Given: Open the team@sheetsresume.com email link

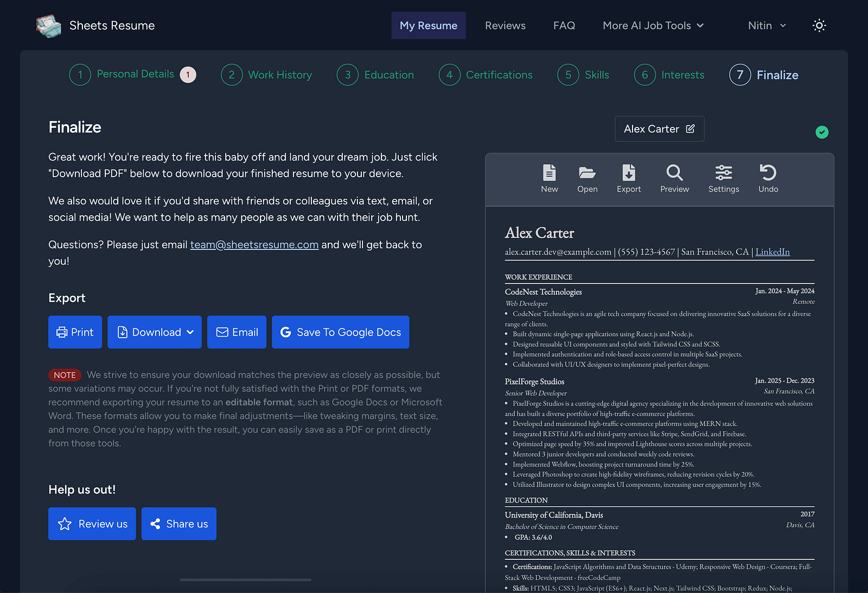Looking at the screenshot, I should [x=254, y=244].
